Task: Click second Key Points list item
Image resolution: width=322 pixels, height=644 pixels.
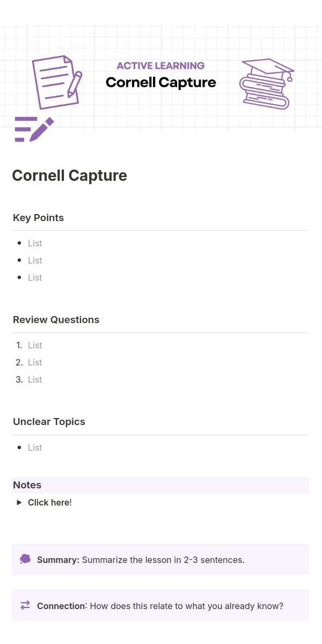Action: coord(35,260)
